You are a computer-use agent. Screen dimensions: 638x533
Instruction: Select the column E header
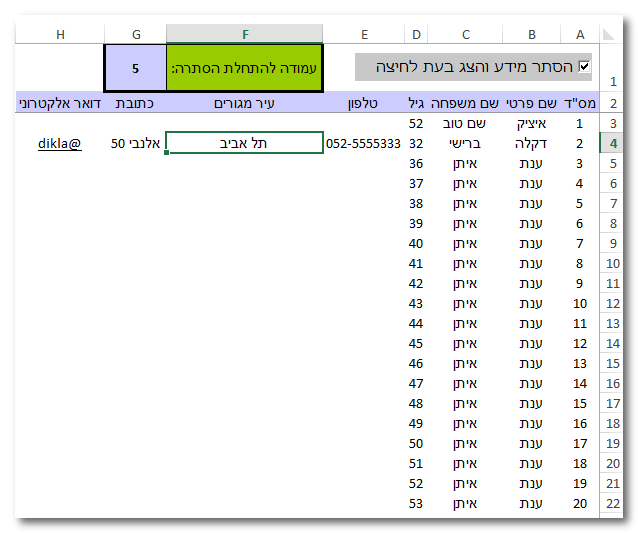point(364,34)
